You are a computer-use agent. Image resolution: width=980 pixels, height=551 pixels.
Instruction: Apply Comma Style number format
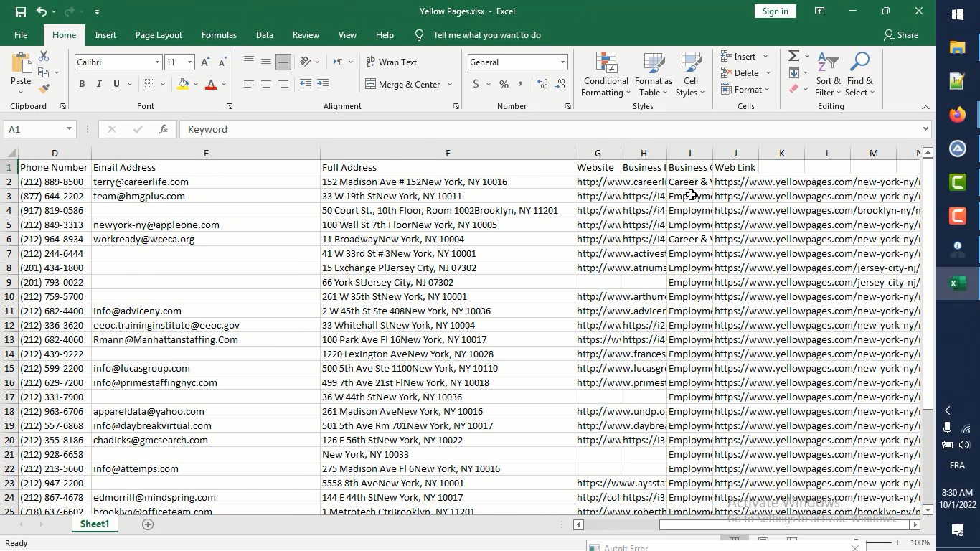click(x=521, y=85)
